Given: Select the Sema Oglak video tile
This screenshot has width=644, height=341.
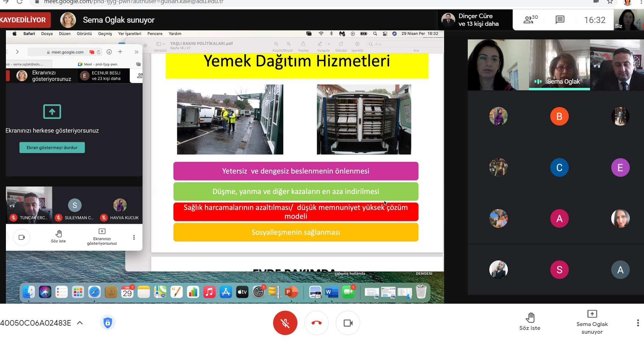Looking at the screenshot, I should click(x=559, y=65).
